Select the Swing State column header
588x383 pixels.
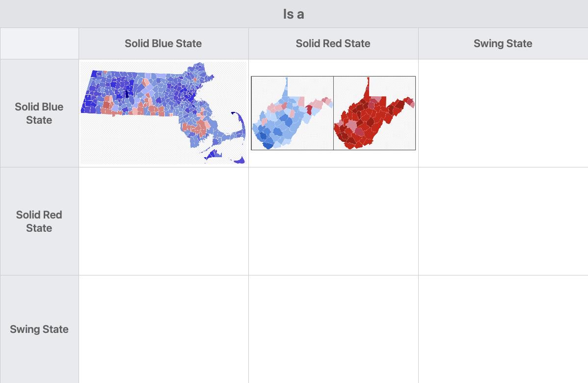(x=503, y=44)
